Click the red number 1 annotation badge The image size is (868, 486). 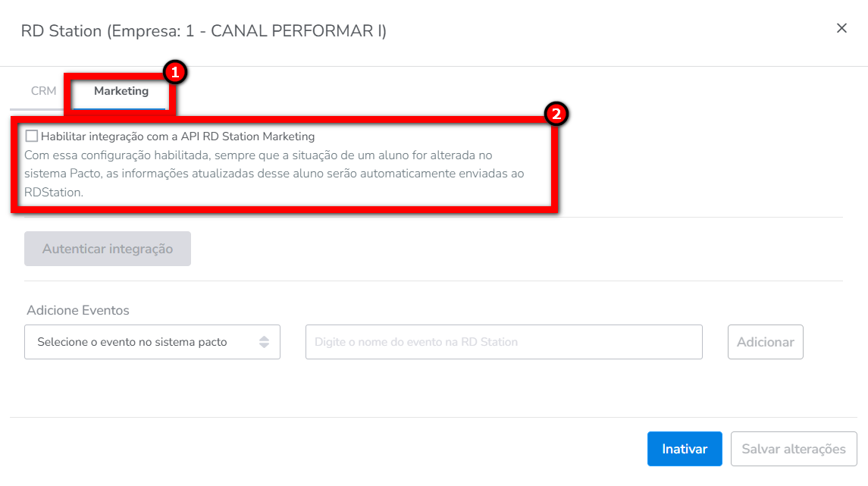click(x=175, y=73)
